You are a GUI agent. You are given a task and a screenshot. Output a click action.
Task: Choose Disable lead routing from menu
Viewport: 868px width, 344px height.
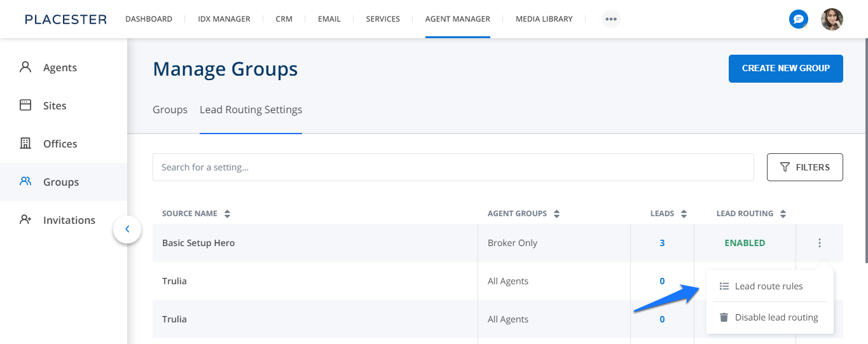776,317
